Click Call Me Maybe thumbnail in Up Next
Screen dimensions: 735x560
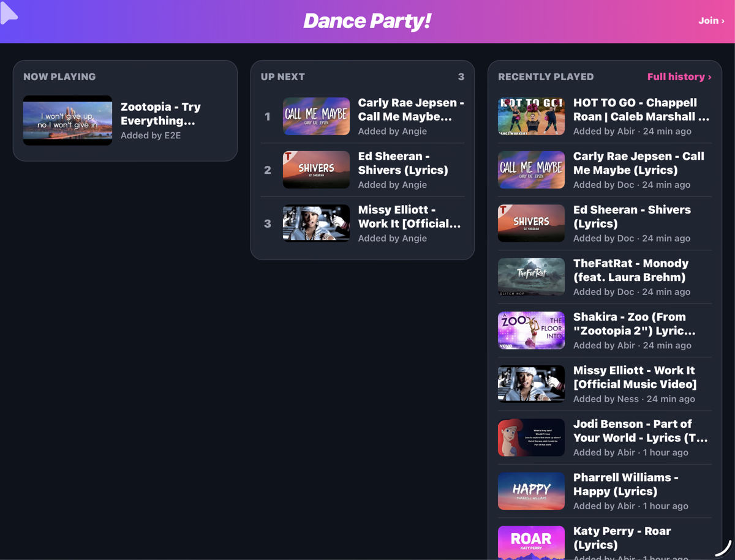pyautogui.click(x=316, y=116)
